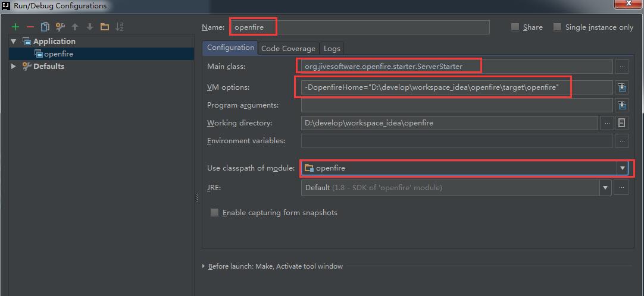Screen dimensions: 644x296
Task: Toggle Single instance only checkbox
Action: pos(557,27)
